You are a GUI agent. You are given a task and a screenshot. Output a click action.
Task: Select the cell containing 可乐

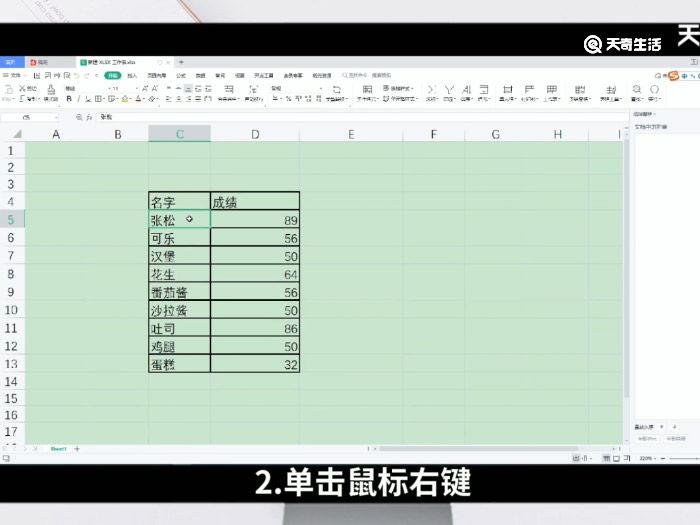(x=179, y=238)
